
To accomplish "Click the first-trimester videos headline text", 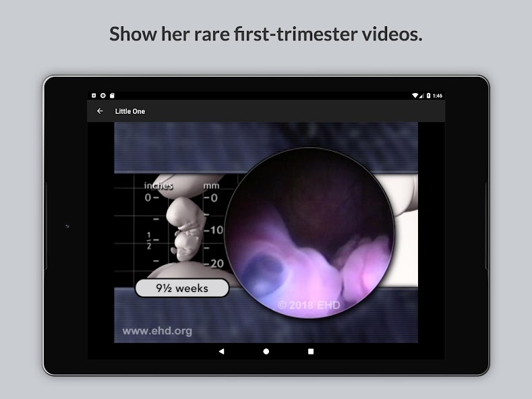I will 266,34.
